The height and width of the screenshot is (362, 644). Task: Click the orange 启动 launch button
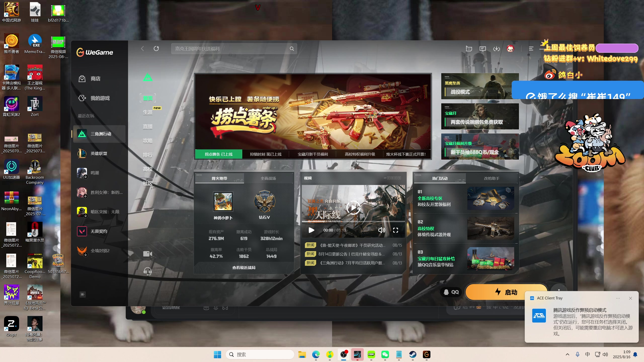506,292
